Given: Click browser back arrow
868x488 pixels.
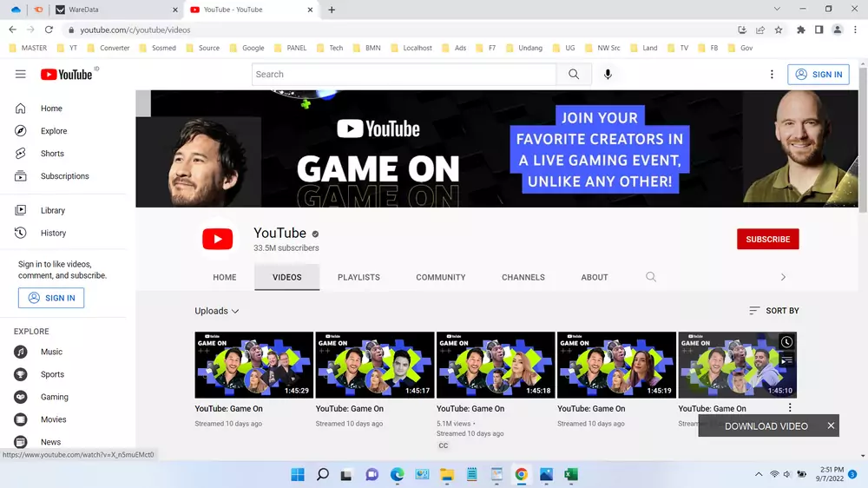Looking at the screenshot, I should pyautogui.click(x=13, y=30).
